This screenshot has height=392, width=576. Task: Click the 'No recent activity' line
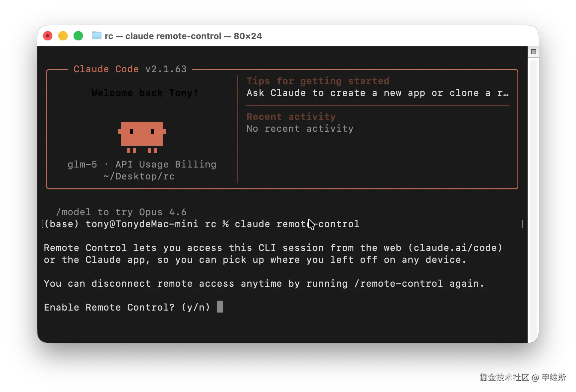point(300,129)
